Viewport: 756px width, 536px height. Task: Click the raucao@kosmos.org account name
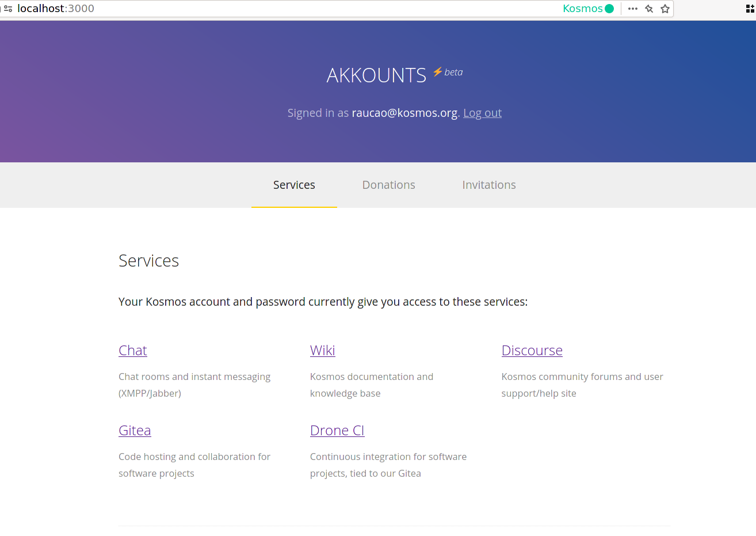(x=404, y=113)
